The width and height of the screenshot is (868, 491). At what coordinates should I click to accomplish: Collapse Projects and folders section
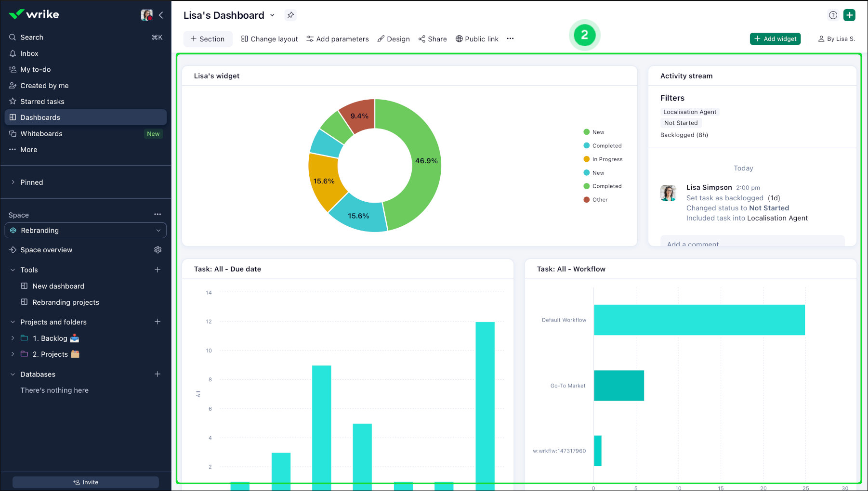[13, 322]
